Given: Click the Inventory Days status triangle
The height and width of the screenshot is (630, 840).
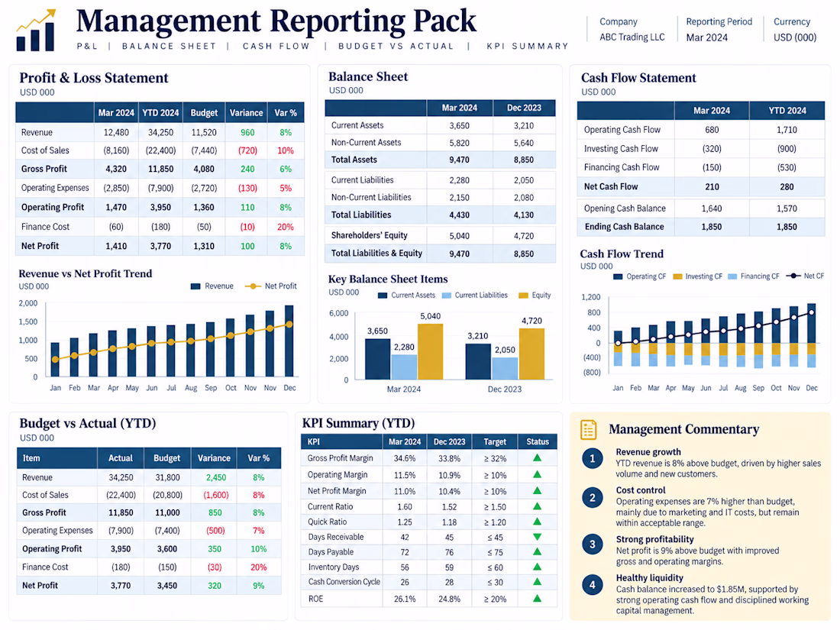Looking at the screenshot, I should point(537,567).
